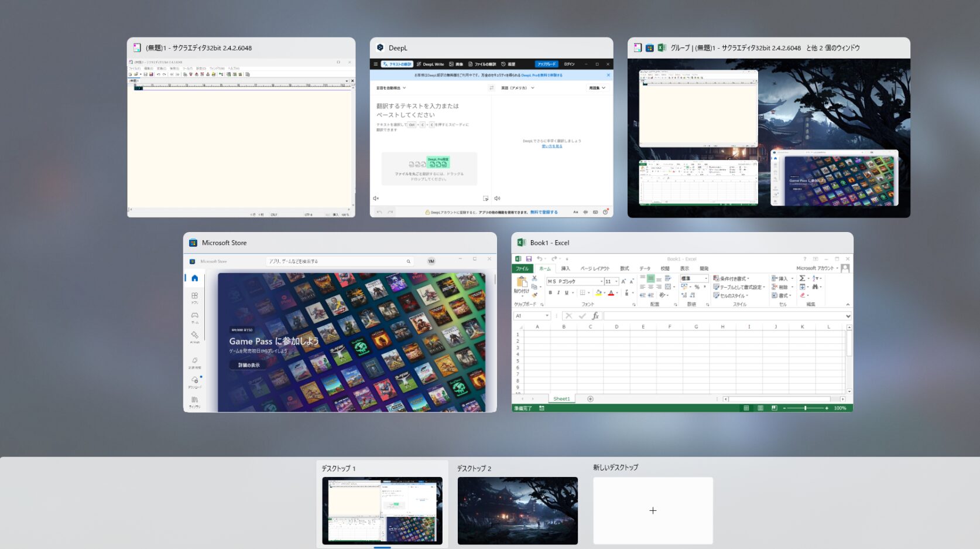Click the Home icon in Microsoft Store sidebar
Viewport: 980px width, 549px height.
(194, 278)
